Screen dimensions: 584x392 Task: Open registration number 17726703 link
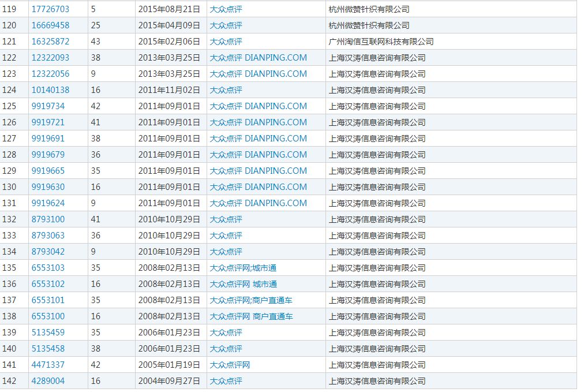[50, 9]
